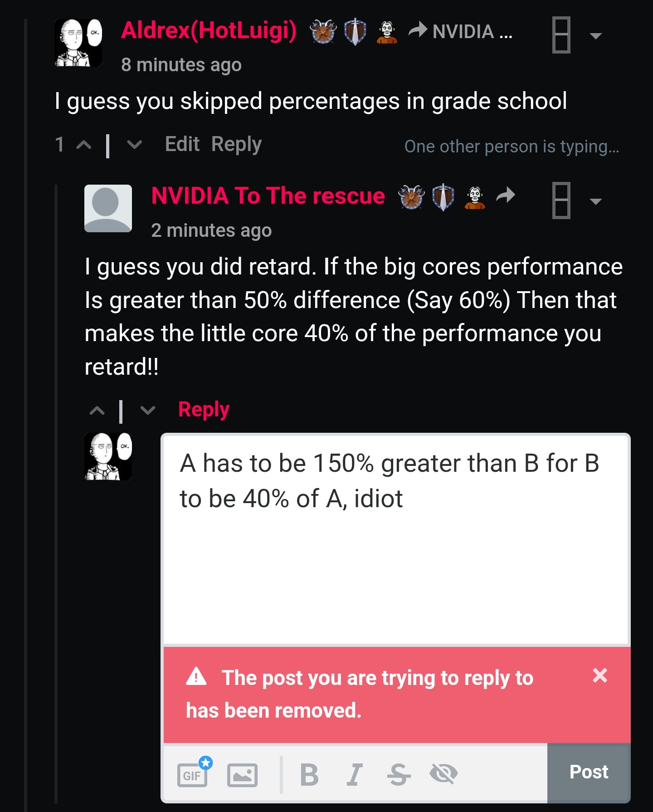Image resolution: width=653 pixels, height=812 pixels.
Task: Toggle italic formatting in reply editor
Action: coord(354,774)
